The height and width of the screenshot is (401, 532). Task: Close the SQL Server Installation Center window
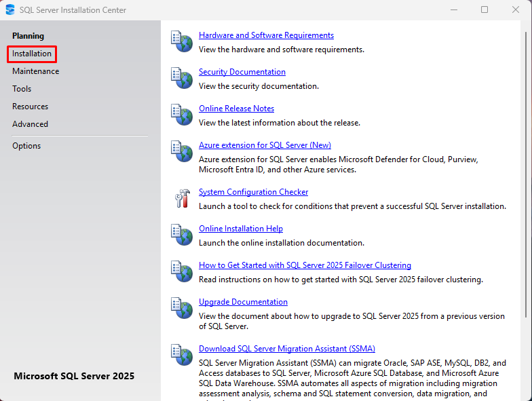[x=516, y=9]
